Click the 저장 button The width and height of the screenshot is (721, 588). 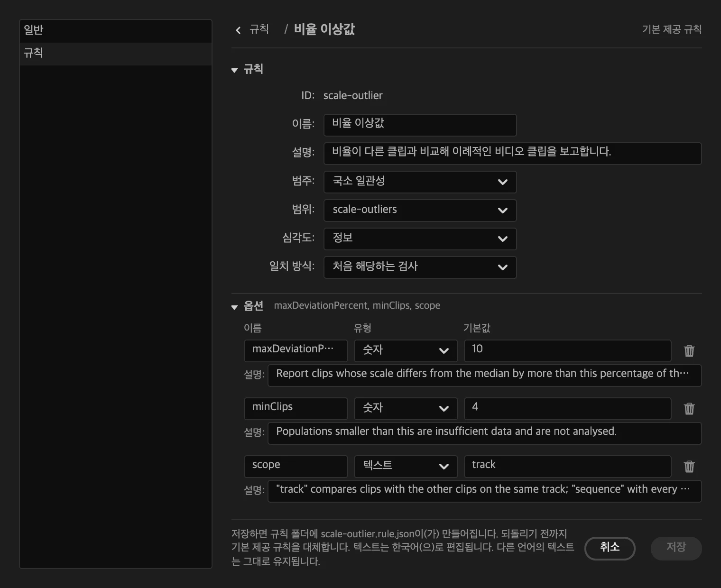coord(676,548)
